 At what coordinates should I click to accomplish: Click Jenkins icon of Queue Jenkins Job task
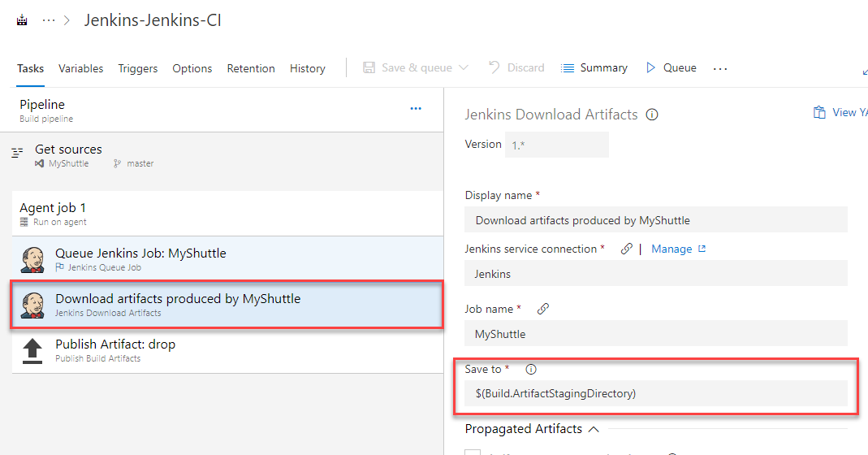[32, 260]
